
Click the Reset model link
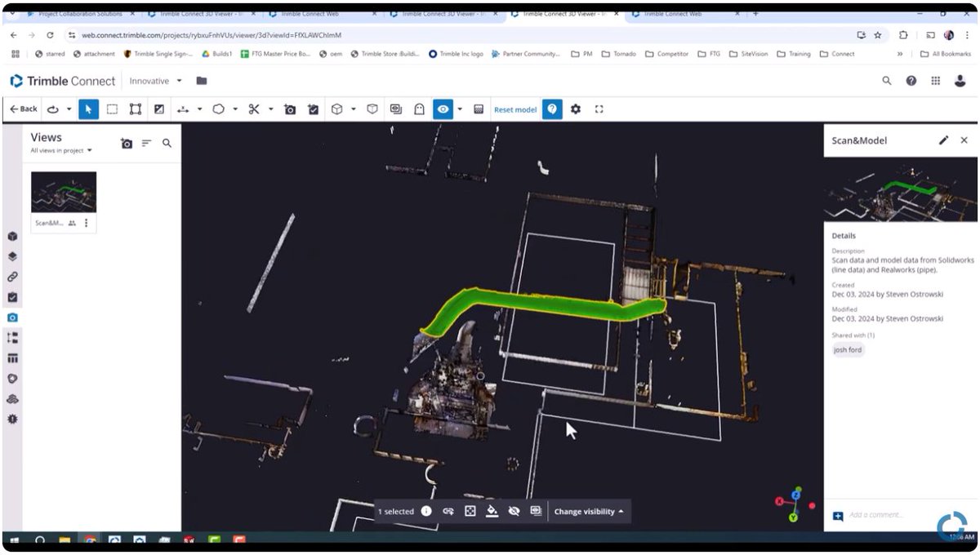(x=515, y=109)
